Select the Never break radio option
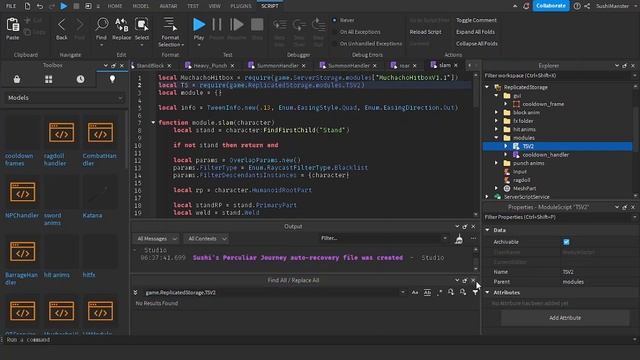The image size is (640, 360). pyautogui.click(x=334, y=20)
